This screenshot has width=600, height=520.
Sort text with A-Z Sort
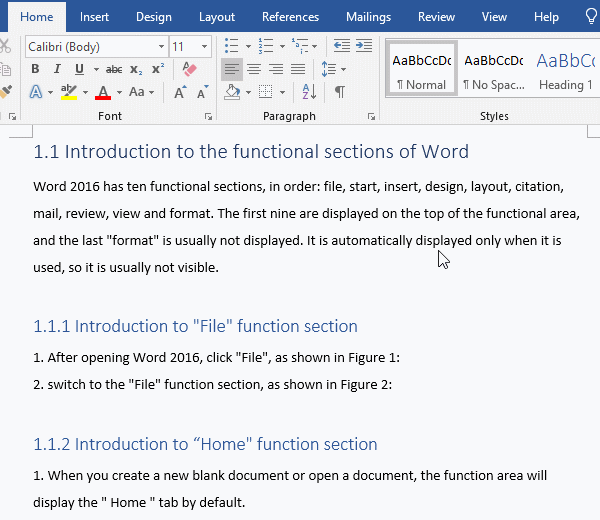click(x=309, y=92)
